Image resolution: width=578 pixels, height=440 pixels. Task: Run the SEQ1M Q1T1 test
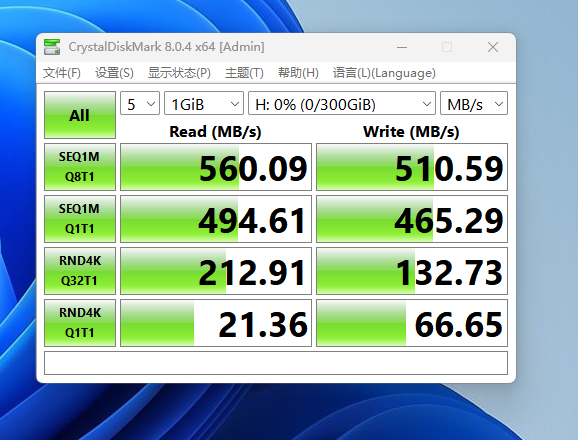[80, 219]
